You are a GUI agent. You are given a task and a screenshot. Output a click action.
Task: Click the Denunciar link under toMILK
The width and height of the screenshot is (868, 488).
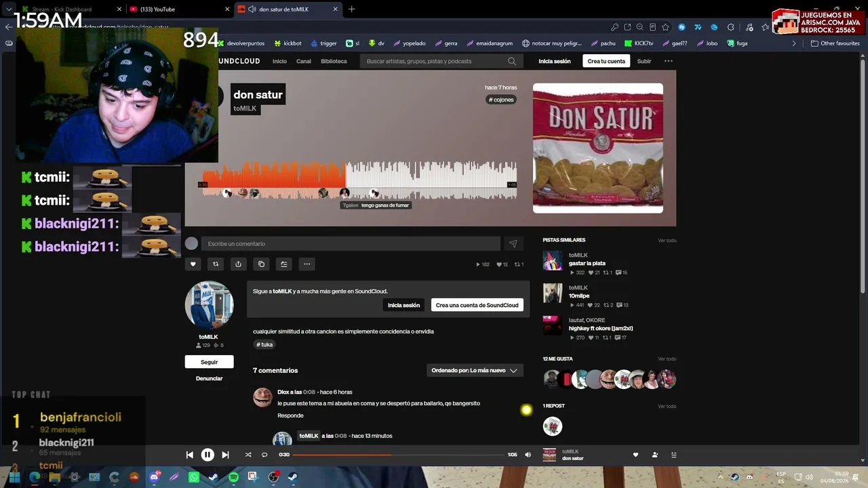click(209, 378)
